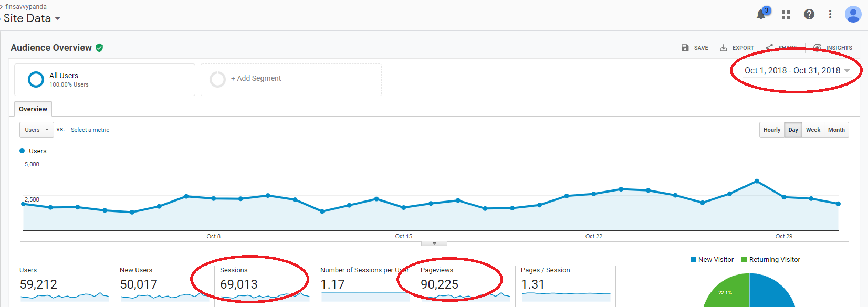Screen dimensions: 868x307
Task: Click the New Users metric label
Action: pos(136,270)
